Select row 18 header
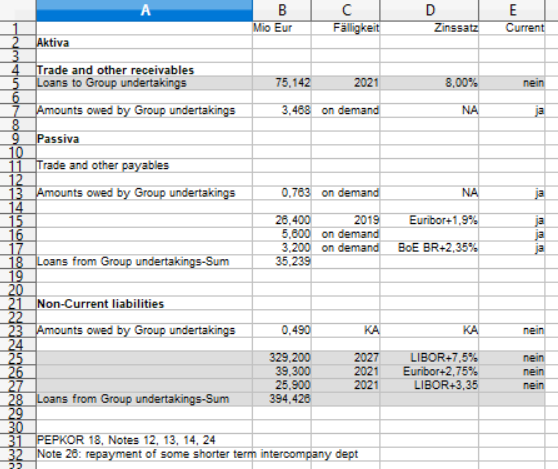The image size is (558, 469). click(18, 262)
